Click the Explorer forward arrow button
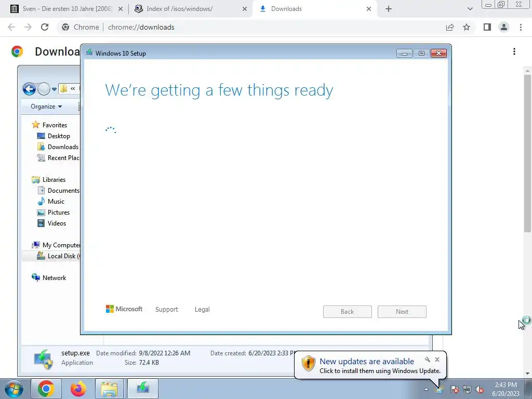The height and width of the screenshot is (399, 532). (x=44, y=89)
